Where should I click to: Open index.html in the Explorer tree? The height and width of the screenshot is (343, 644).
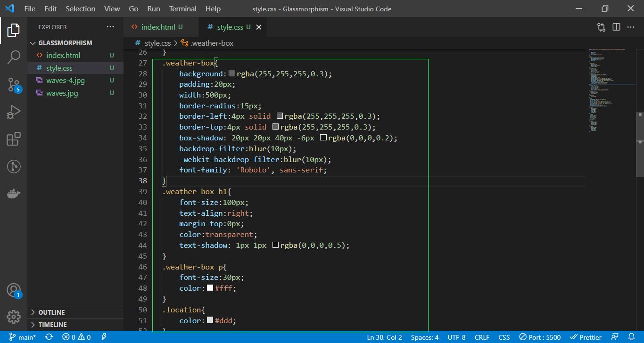75,56
